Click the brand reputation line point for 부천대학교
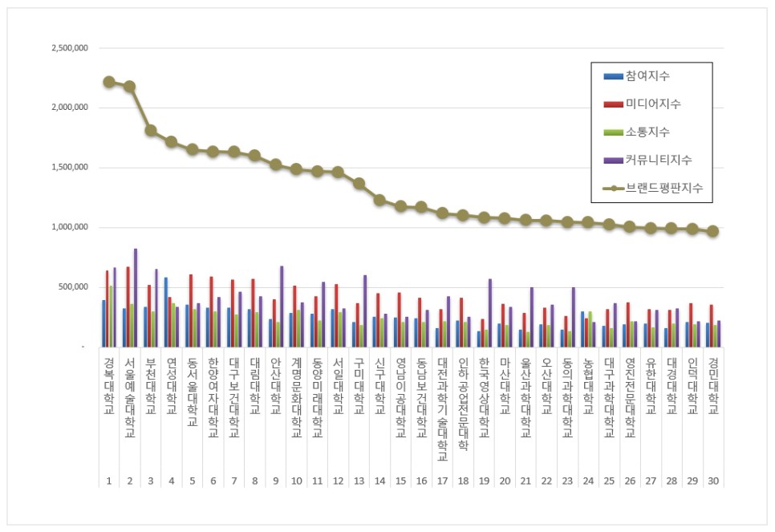 (x=151, y=131)
